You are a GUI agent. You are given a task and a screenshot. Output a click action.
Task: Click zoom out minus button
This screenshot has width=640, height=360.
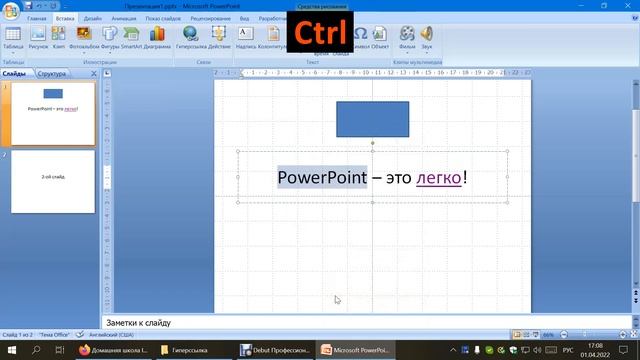pos(564,334)
